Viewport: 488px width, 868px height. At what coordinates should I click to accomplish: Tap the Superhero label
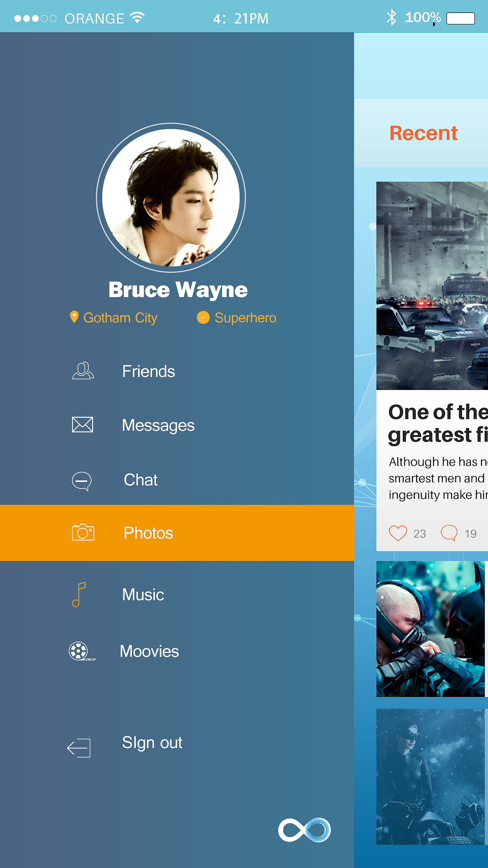246,318
